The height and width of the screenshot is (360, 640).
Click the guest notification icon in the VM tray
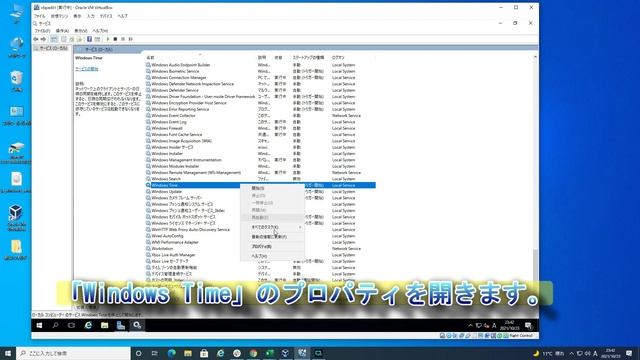pos(529,325)
